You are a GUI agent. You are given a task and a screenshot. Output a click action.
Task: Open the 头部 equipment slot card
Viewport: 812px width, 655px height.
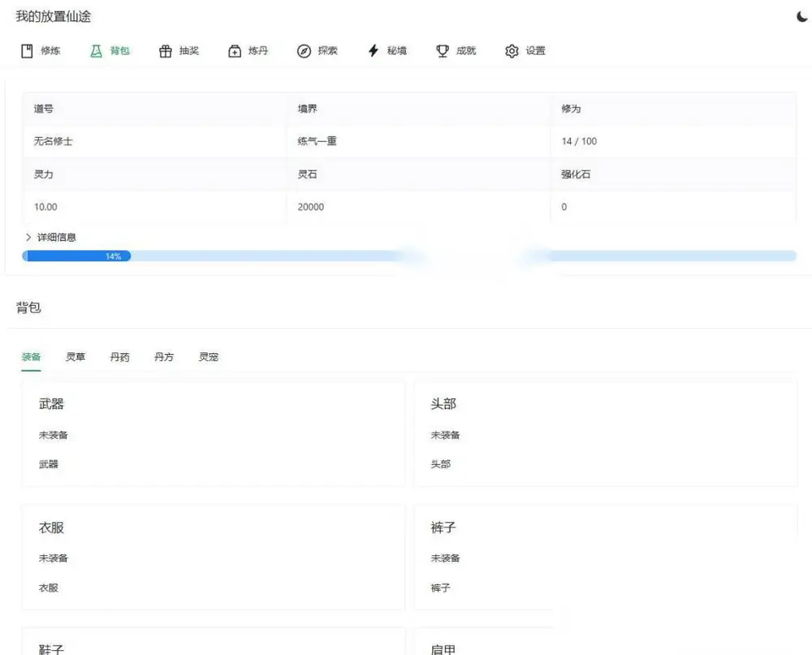pyautogui.click(x=606, y=434)
